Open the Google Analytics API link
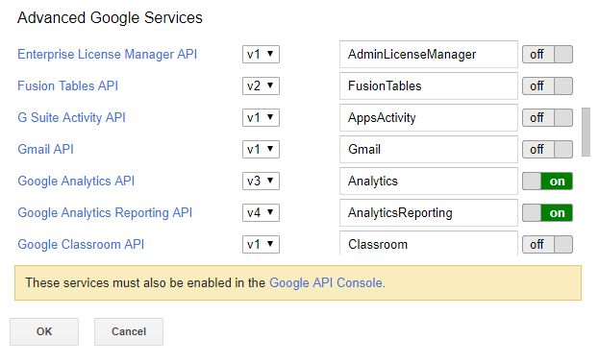Viewport: 599px width, 364px height. click(76, 181)
